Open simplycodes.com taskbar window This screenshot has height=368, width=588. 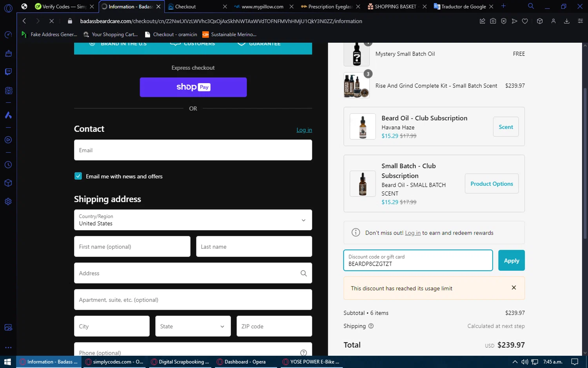(114, 362)
